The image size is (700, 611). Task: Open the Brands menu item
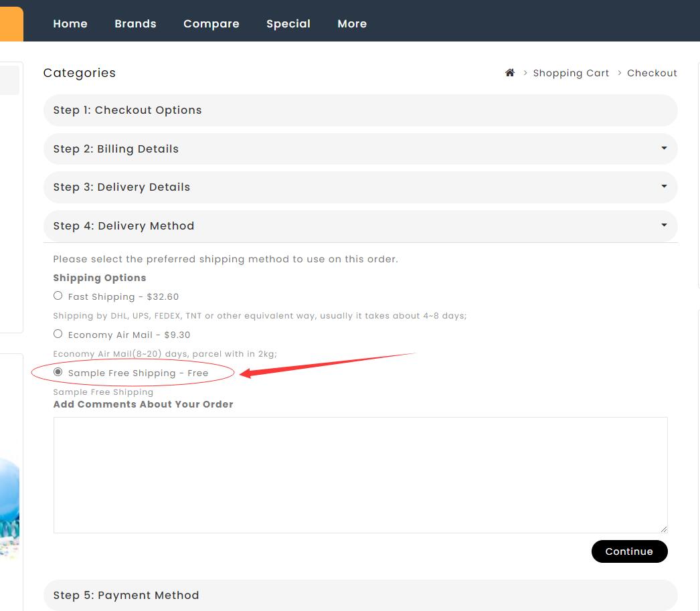click(x=135, y=23)
